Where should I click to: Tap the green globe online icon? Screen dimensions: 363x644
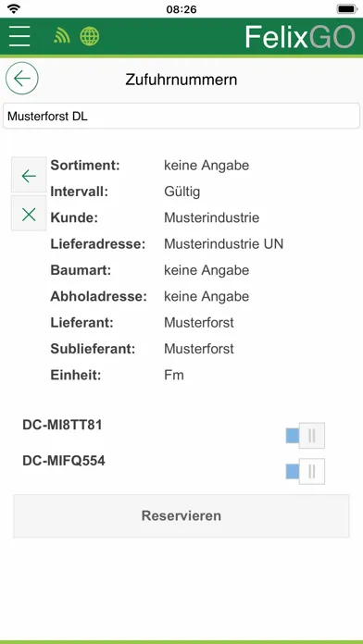coord(90,36)
